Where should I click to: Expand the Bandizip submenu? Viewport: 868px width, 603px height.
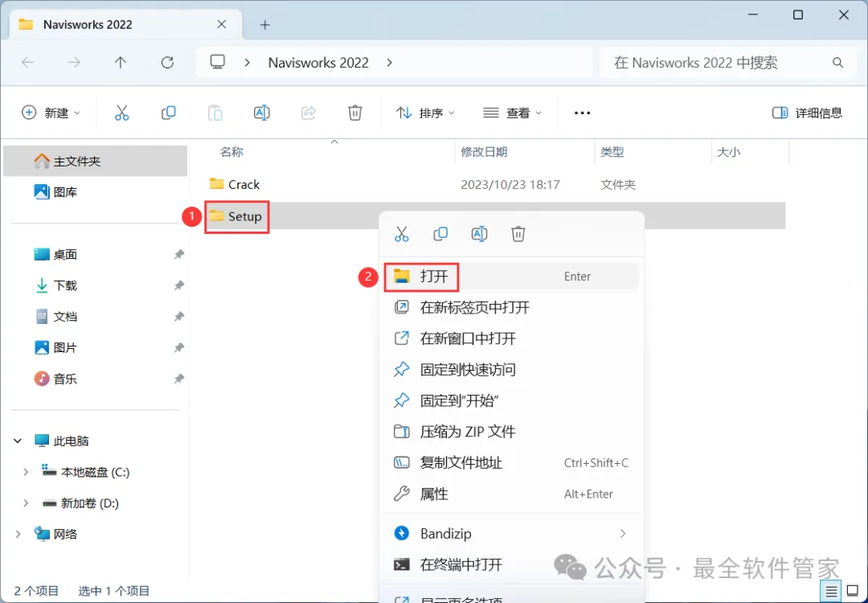(623, 534)
